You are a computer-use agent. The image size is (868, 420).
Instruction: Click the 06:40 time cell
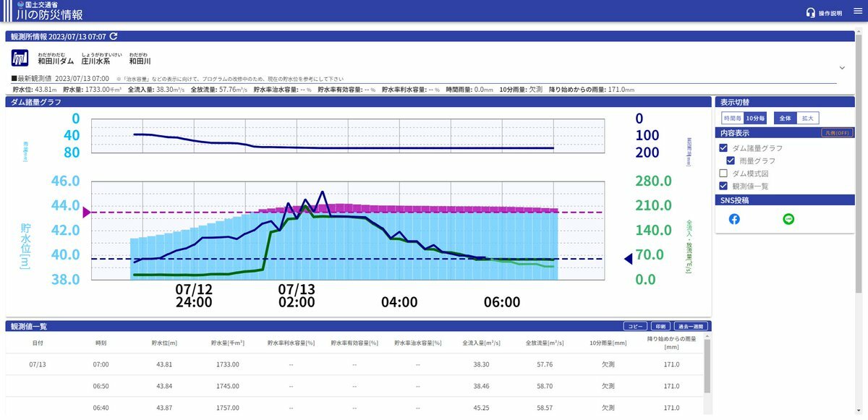point(101,408)
